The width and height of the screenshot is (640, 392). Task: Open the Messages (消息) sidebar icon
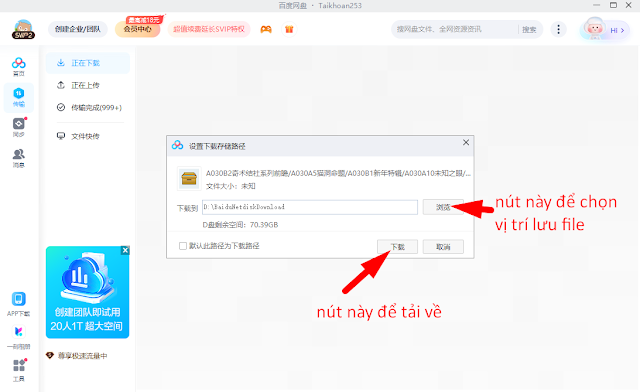pyautogui.click(x=18, y=158)
